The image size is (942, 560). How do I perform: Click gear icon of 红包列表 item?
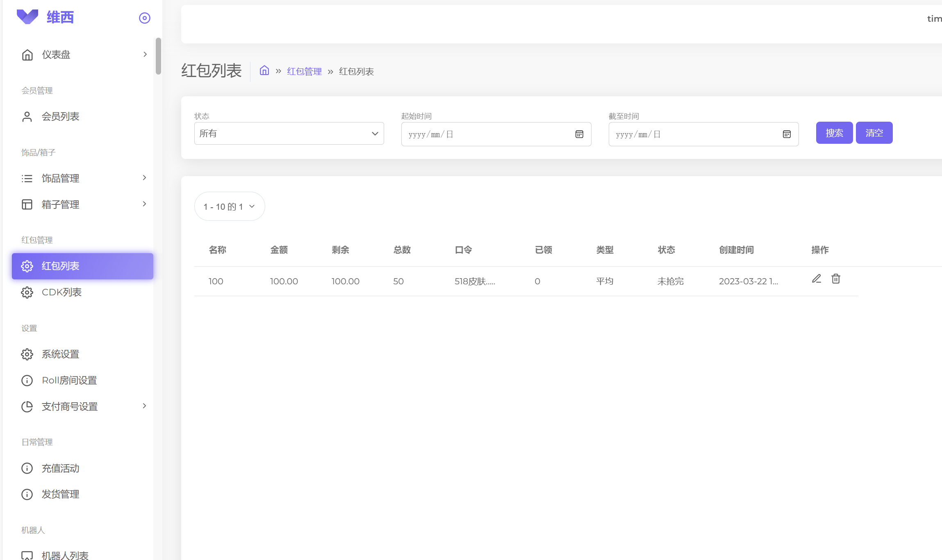pos(27,266)
